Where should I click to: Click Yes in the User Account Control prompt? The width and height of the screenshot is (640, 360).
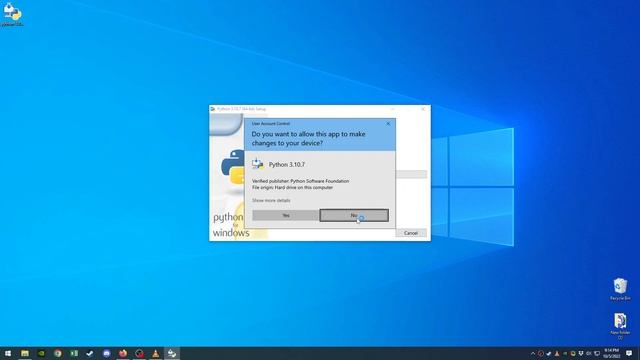tap(285, 215)
